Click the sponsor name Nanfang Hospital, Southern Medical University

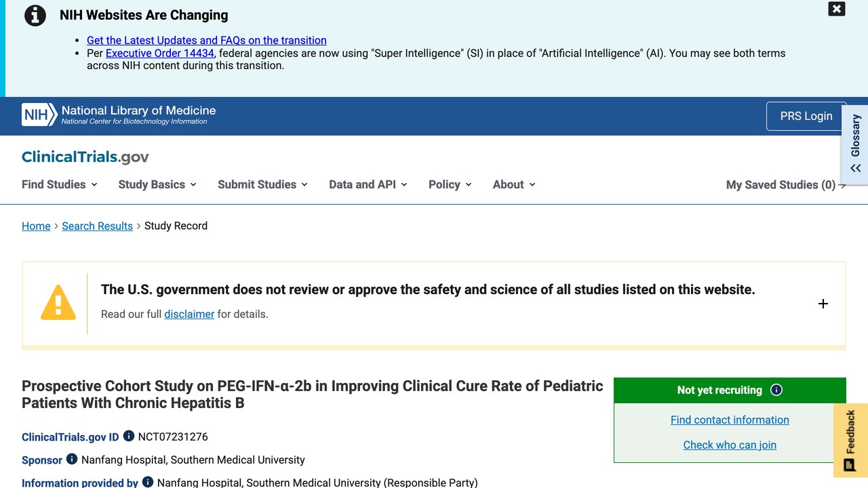click(x=193, y=460)
